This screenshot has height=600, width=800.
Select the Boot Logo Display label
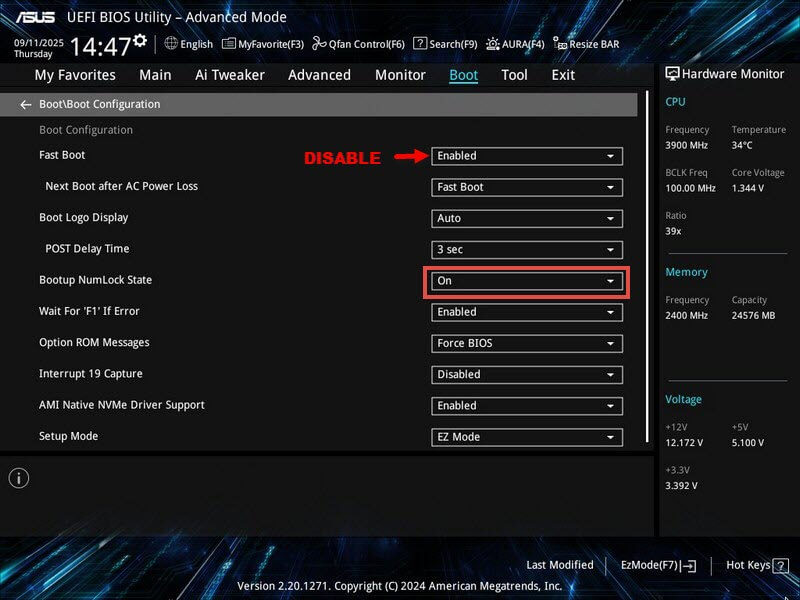click(x=84, y=218)
